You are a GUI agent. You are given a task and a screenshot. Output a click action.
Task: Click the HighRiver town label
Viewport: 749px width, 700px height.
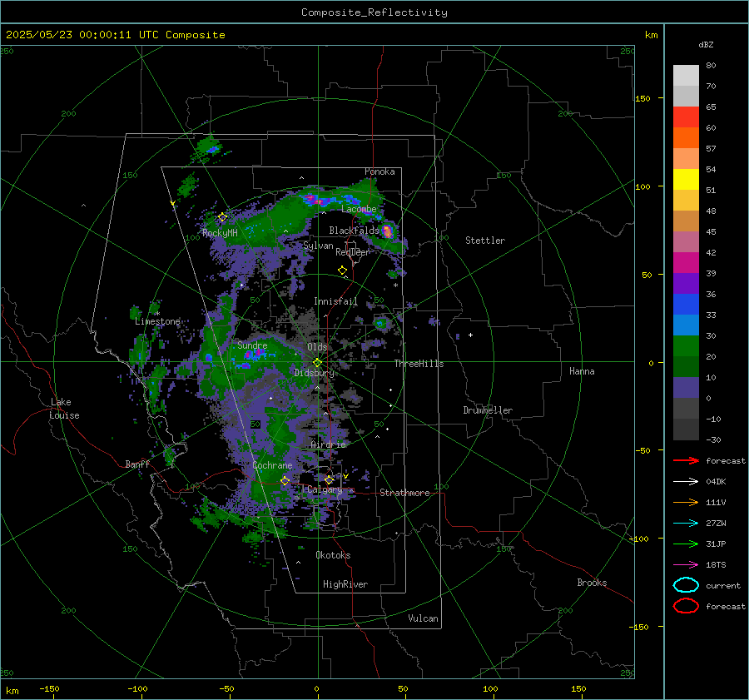[345, 584]
